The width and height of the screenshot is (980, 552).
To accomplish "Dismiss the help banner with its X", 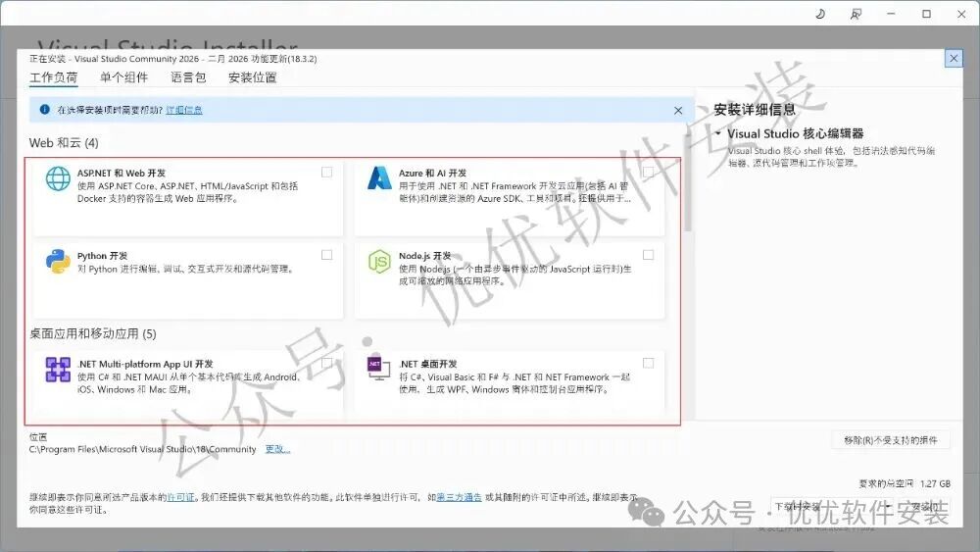I will 678,111.
